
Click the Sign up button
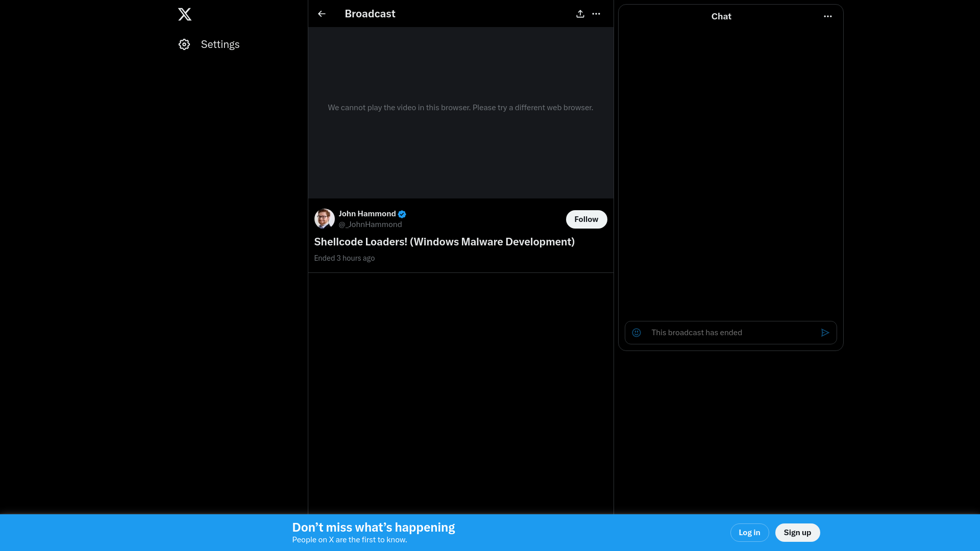[798, 533]
